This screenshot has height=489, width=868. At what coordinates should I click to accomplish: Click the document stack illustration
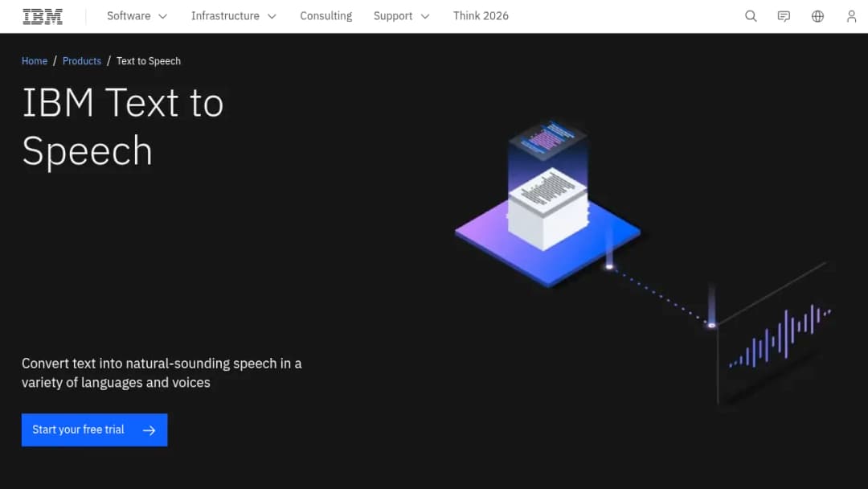[548, 208]
